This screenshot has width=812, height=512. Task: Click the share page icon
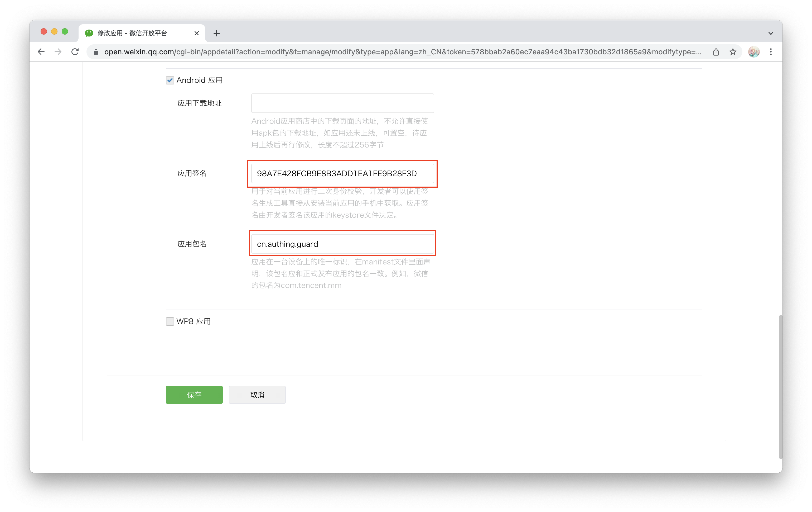(x=716, y=52)
